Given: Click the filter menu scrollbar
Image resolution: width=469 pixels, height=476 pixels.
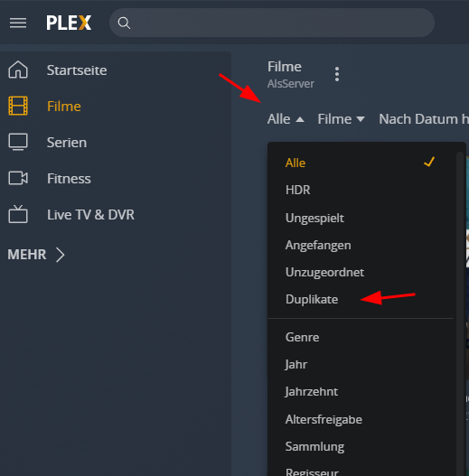Looking at the screenshot, I should tap(460, 314).
